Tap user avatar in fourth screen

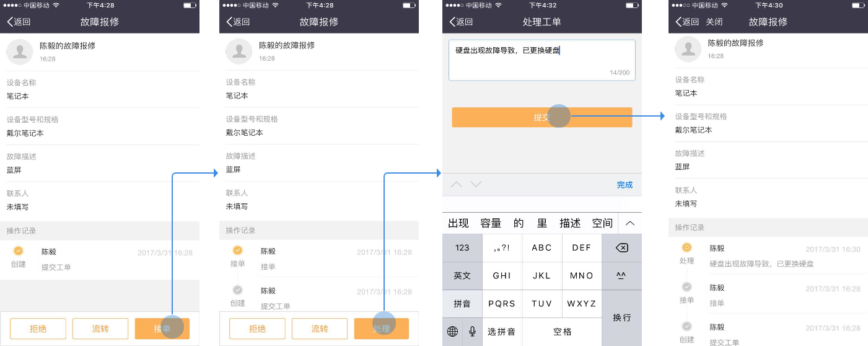click(x=688, y=49)
